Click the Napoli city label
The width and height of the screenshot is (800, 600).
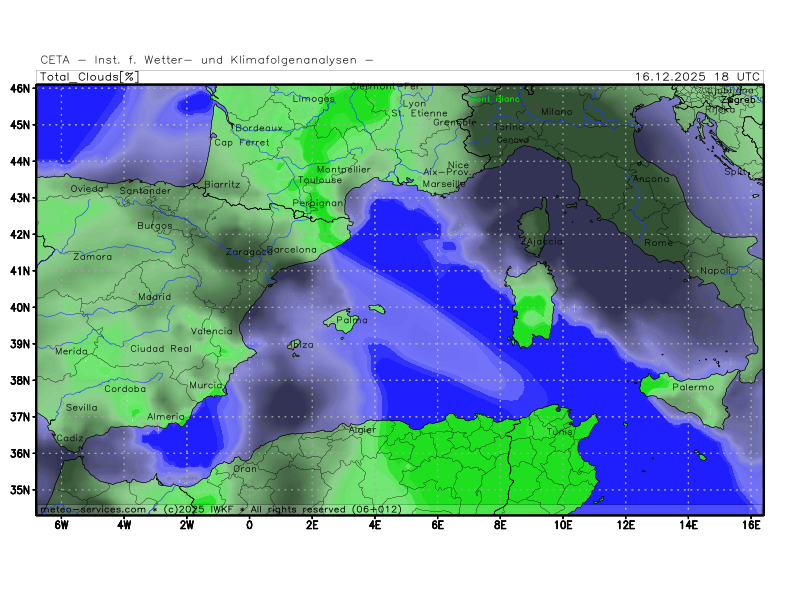715,270
